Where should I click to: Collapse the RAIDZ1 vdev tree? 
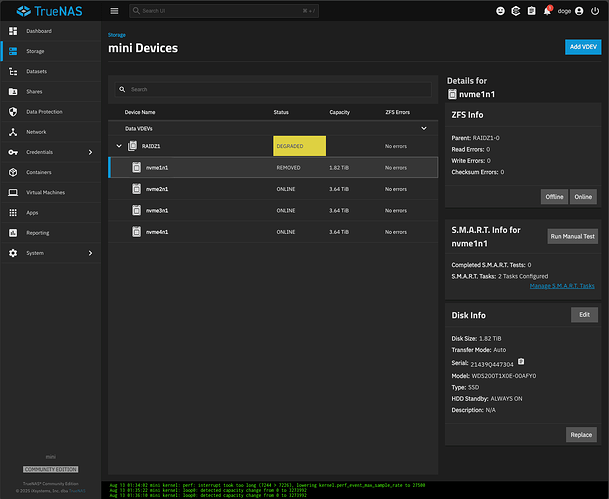pos(119,146)
